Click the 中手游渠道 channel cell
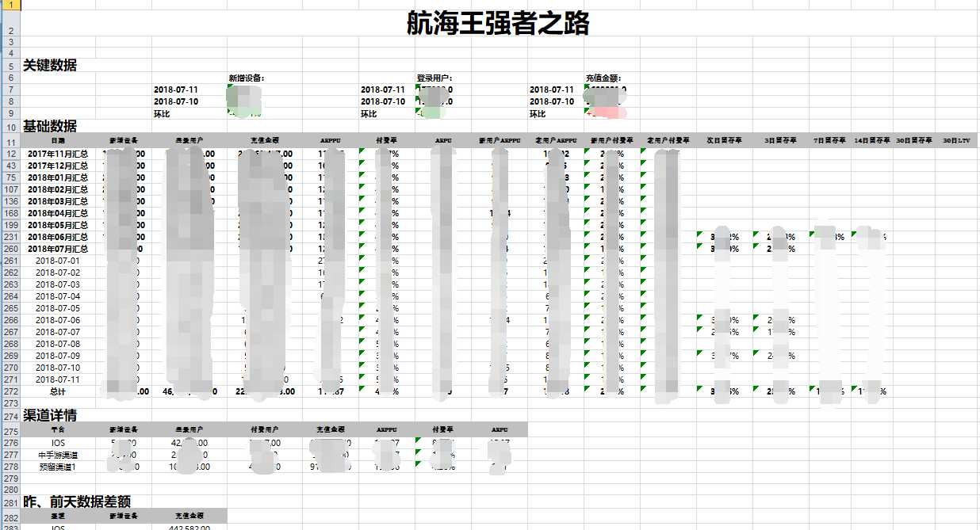The width and height of the screenshot is (980, 530). tap(58, 455)
